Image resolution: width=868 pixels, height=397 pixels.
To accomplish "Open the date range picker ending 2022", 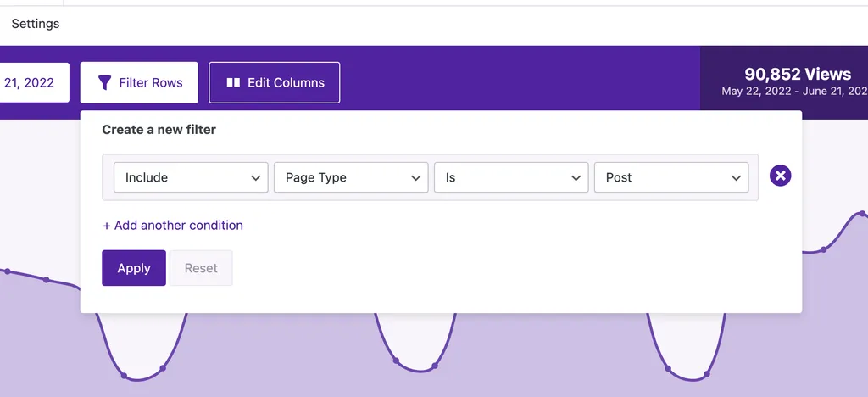I will 32,83.
